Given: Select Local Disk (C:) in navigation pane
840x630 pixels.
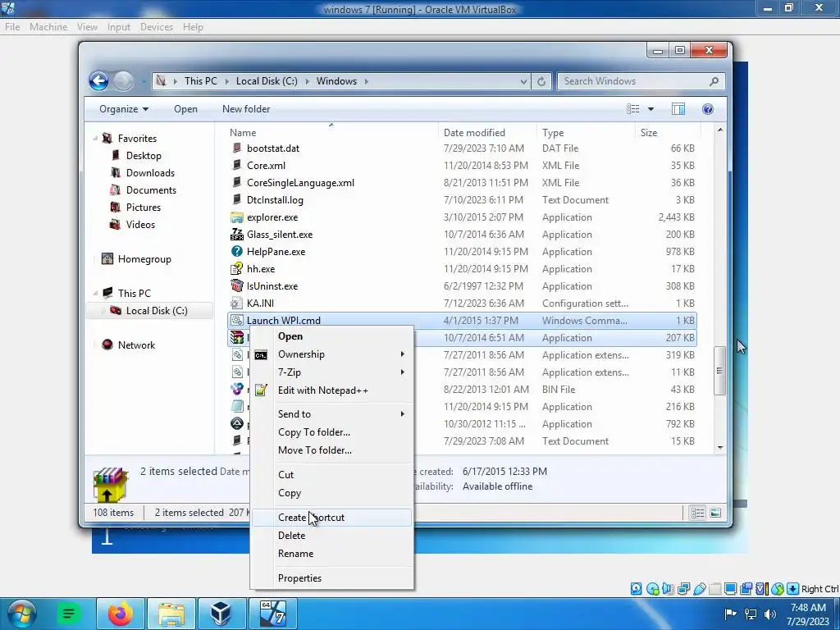Looking at the screenshot, I should coord(157,311).
